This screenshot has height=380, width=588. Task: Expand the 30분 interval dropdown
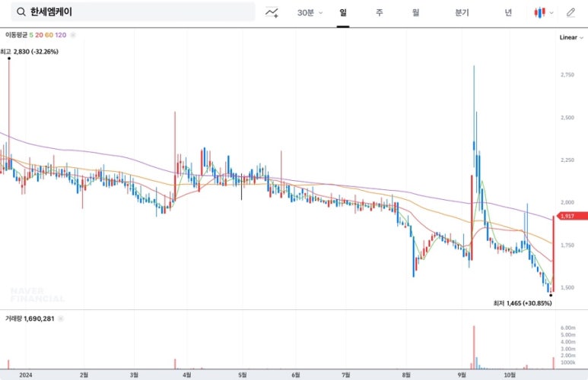point(310,13)
